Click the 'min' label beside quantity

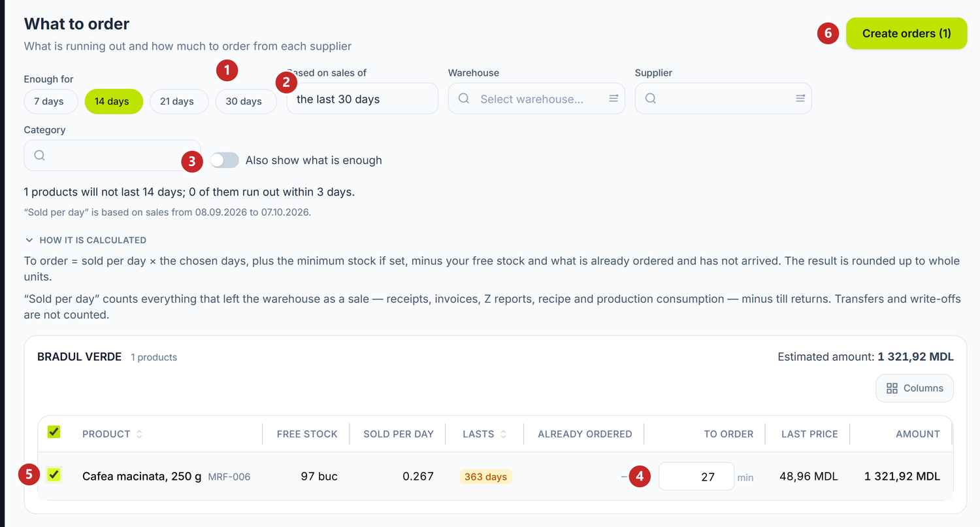pyautogui.click(x=745, y=478)
